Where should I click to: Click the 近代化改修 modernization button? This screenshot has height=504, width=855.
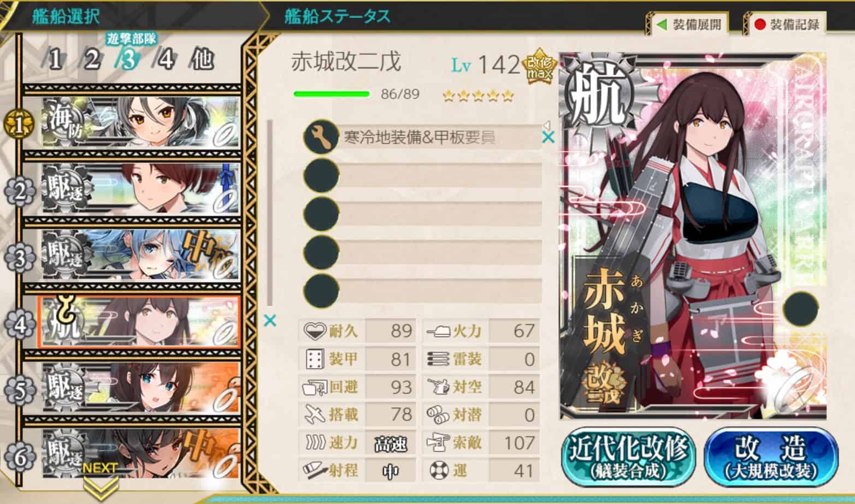coord(628,456)
